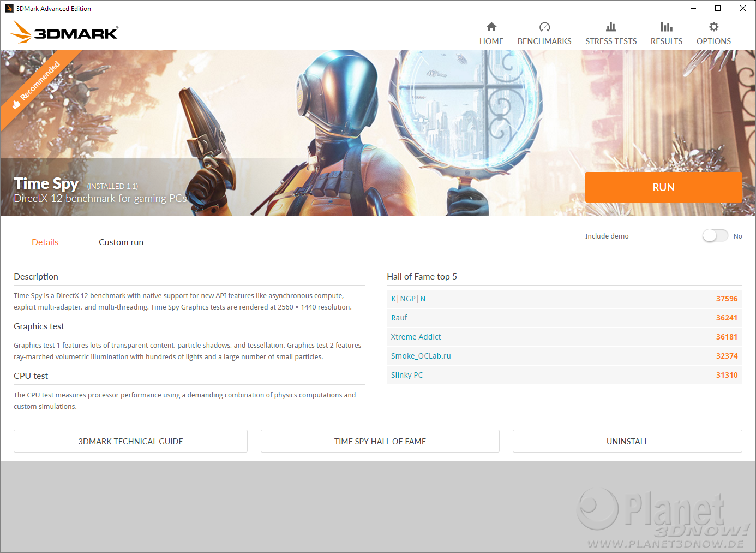Click the RESULTS menu label
The width and height of the screenshot is (756, 553).
point(667,41)
